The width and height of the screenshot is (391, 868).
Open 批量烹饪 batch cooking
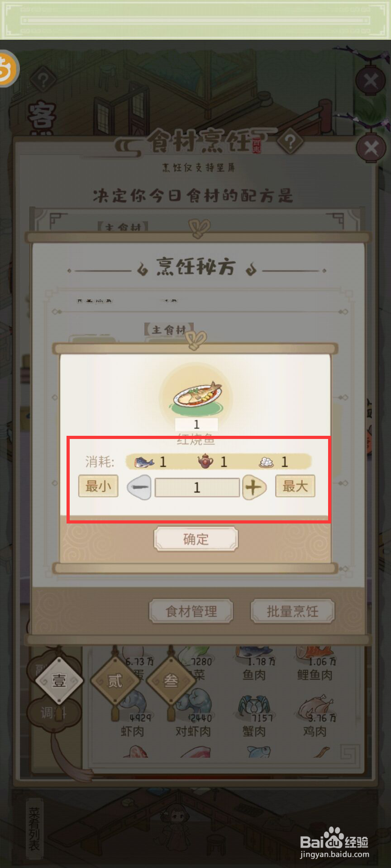[293, 611]
